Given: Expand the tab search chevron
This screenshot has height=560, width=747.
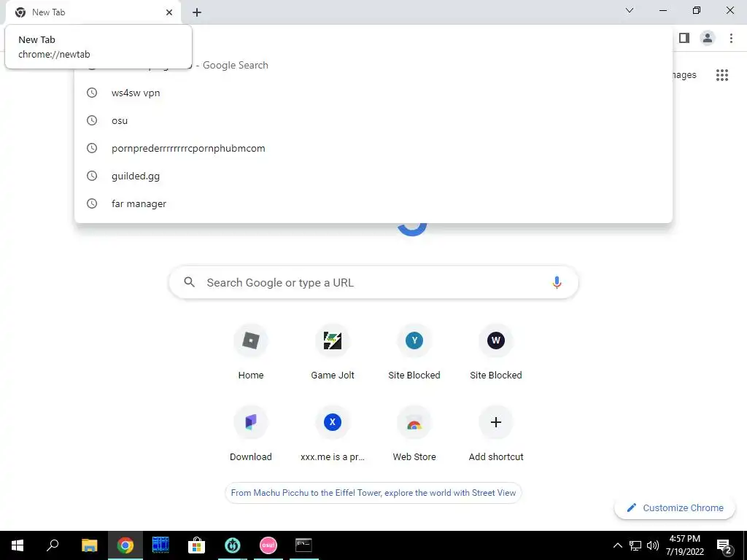Looking at the screenshot, I should [630, 10].
